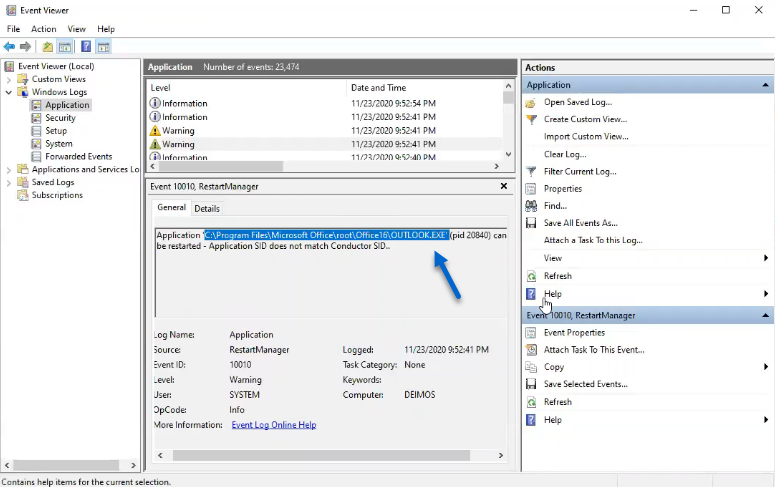Image resolution: width=775 pixels, height=487 pixels.
Task: Open the Action menu
Action: pyautogui.click(x=43, y=29)
